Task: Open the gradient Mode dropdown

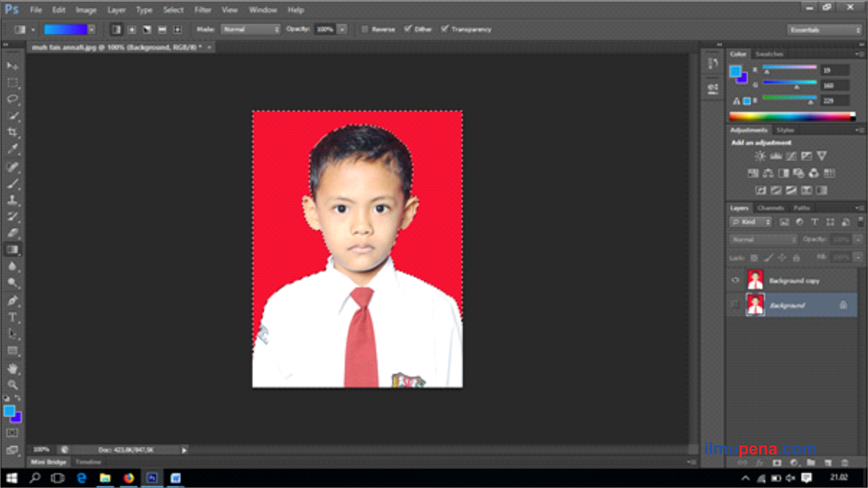Action: click(x=250, y=29)
